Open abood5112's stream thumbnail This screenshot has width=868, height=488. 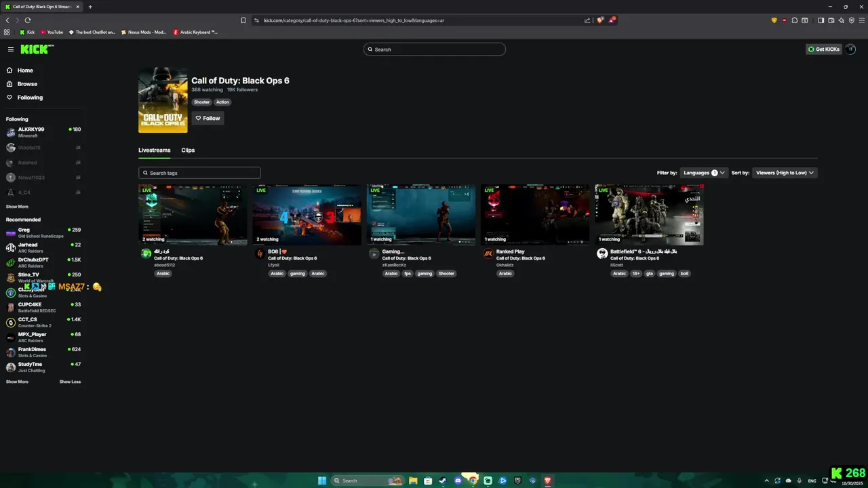click(x=193, y=215)
